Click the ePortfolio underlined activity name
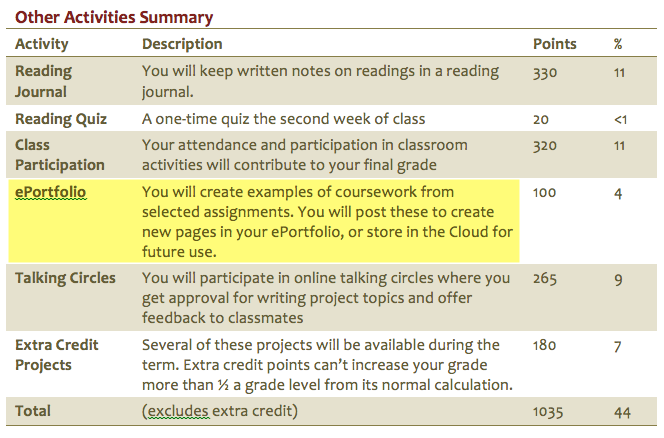Screen dimensions: 664x438 coord(50,192)
